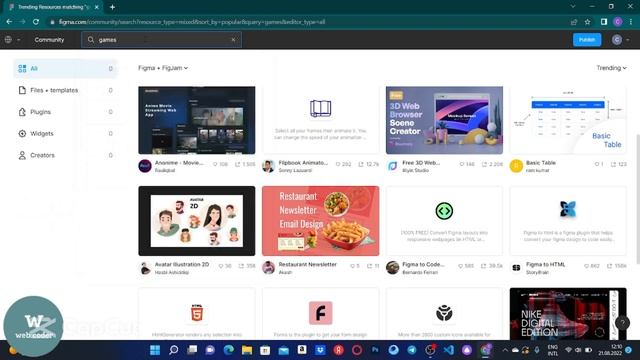Click the Free 3D Web creator avatar

[x=392, y=166]
